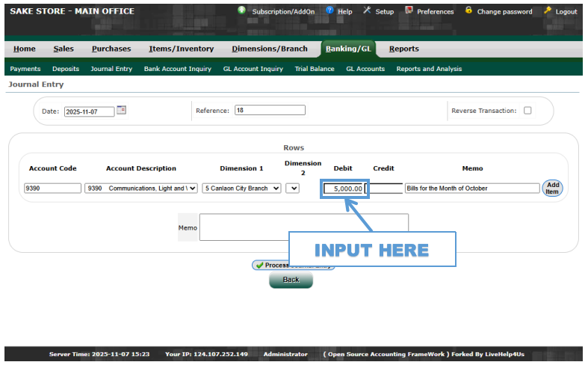Click the Add Item button
This screenshot has height=365, width=588.
pos(552,188)
